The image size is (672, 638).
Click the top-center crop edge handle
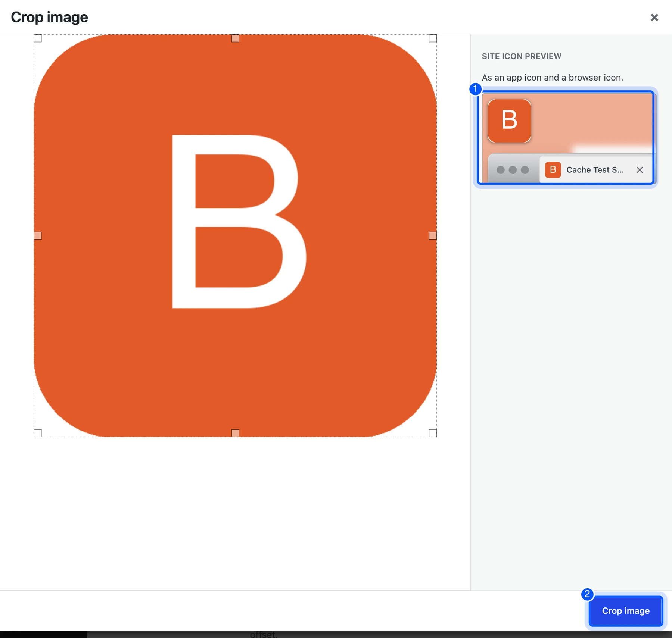point(235,38)
